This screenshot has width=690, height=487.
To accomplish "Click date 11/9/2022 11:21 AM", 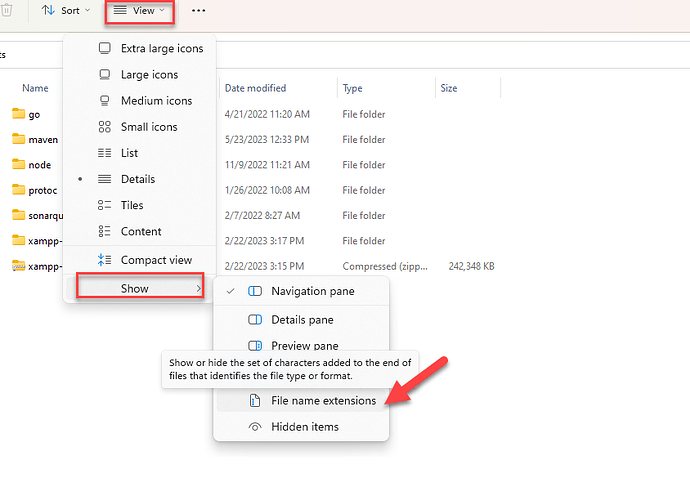I will click(267, 165).
